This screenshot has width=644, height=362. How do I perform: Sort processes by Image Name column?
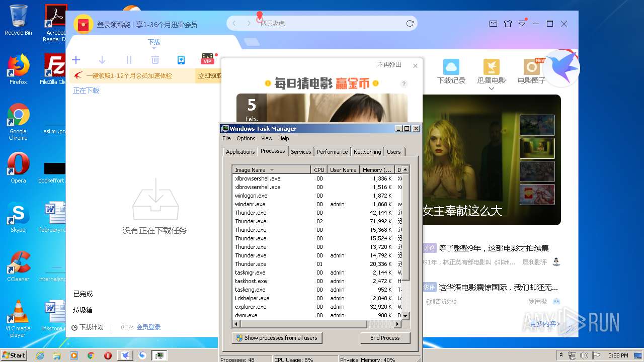click(x=272, y=170)
